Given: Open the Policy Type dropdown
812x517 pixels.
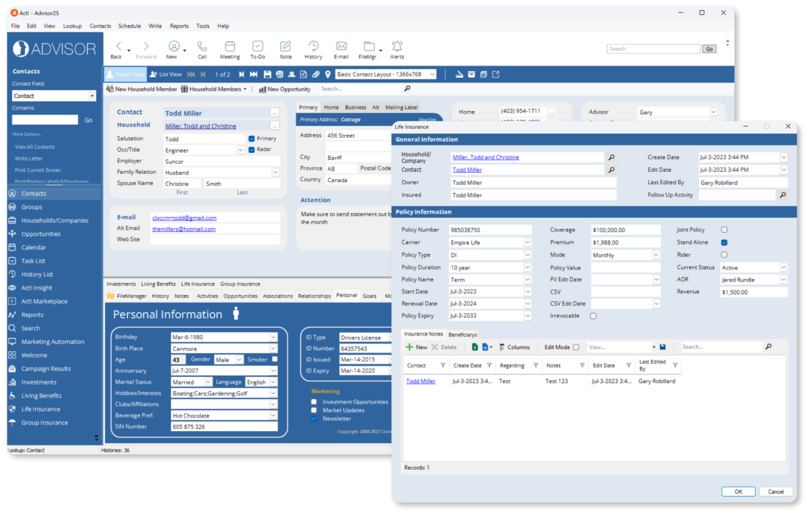Looking at the screenshot, I should (x=528, y=255).
